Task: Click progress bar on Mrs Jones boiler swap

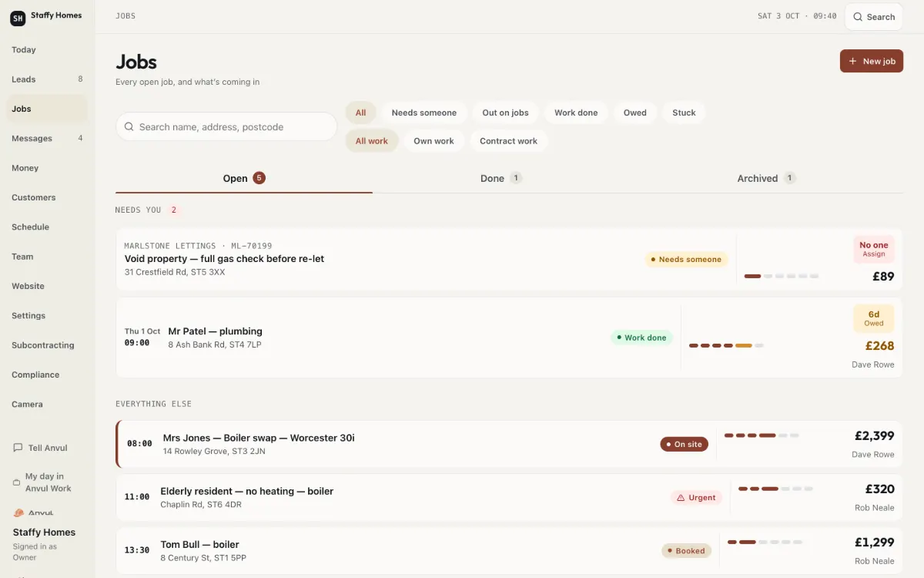Action: point(762,435)
